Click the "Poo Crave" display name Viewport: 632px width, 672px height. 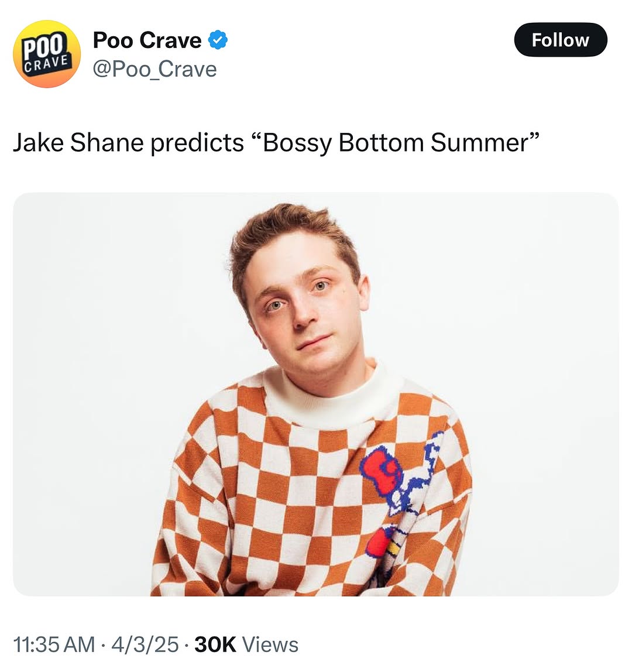click(x=147, y=40)
